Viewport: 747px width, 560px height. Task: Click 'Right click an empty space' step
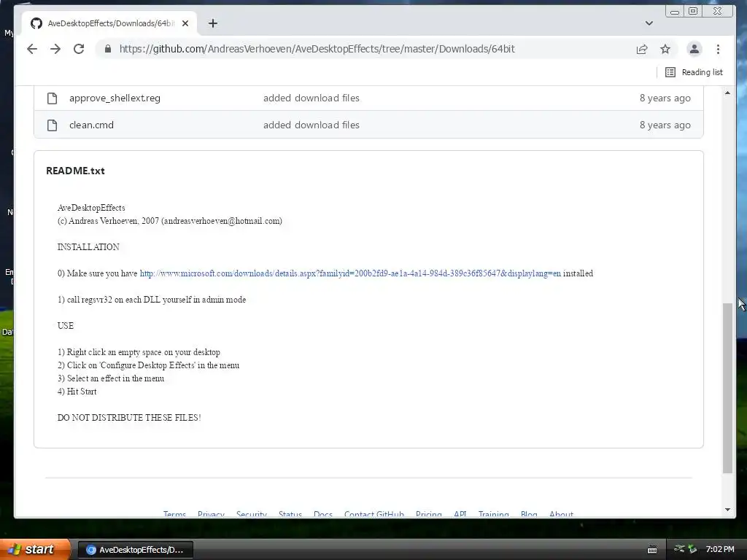[139, 352]
